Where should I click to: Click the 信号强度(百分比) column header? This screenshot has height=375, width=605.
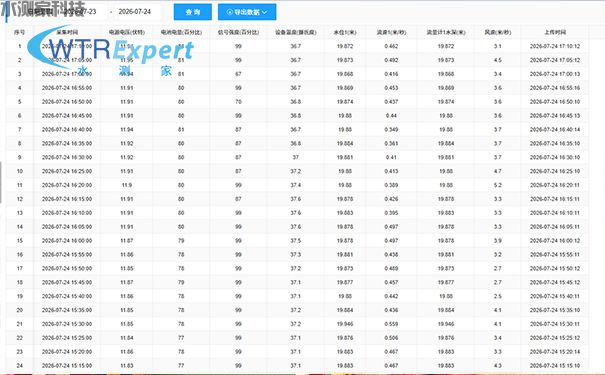coord(238,32)
